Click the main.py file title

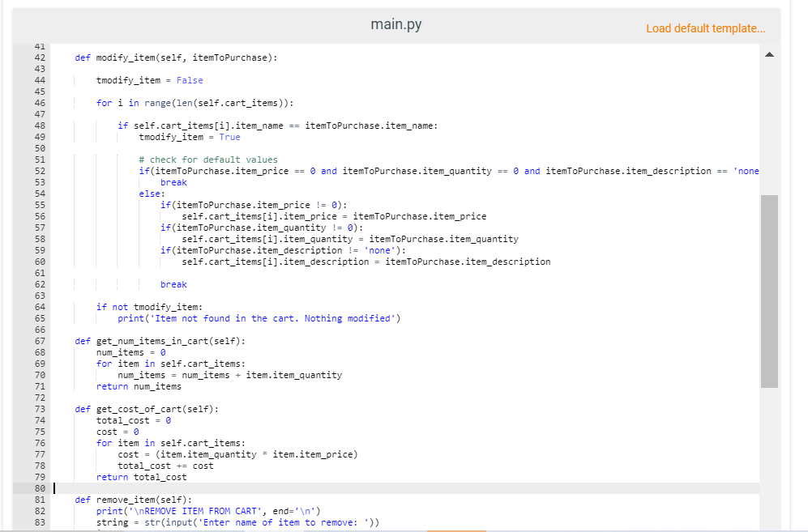395,24
